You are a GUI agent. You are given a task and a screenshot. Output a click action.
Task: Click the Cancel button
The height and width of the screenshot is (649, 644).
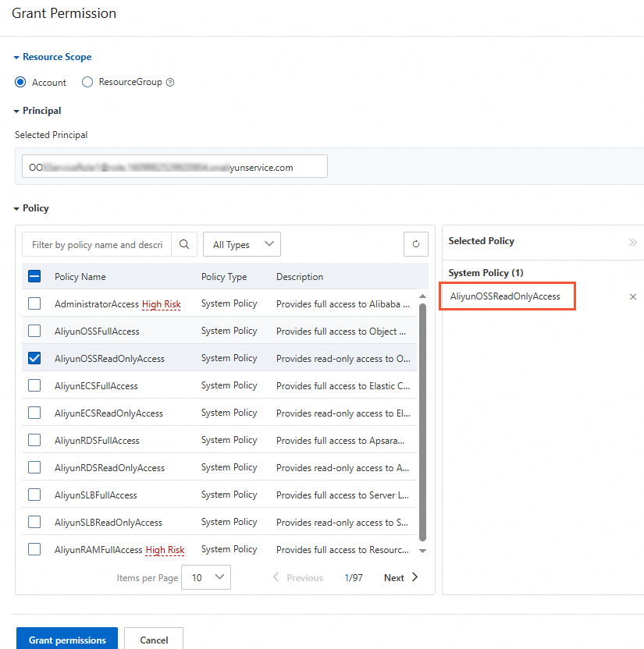(x=154, y=640)
